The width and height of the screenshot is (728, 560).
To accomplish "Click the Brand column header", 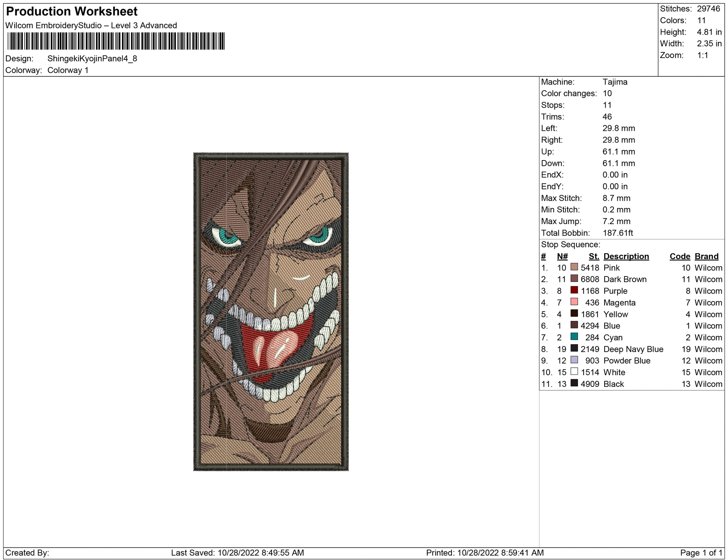I will [x=706, y=256].
